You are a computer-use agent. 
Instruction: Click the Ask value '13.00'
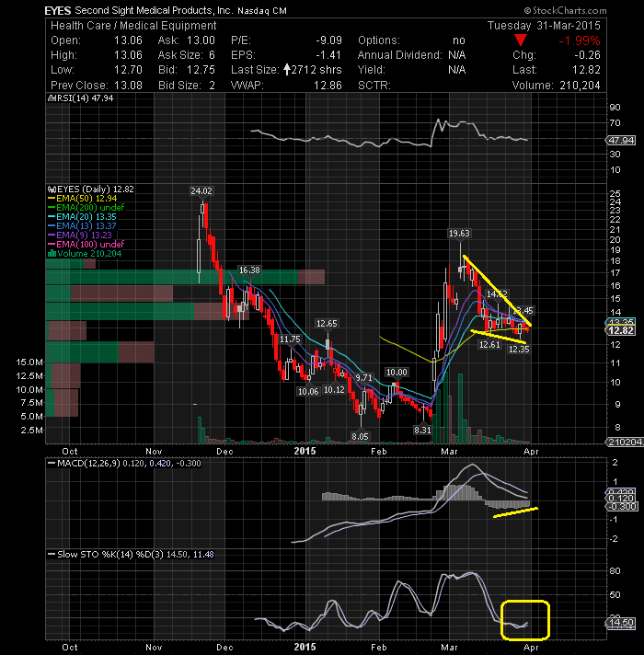[201, 40]
